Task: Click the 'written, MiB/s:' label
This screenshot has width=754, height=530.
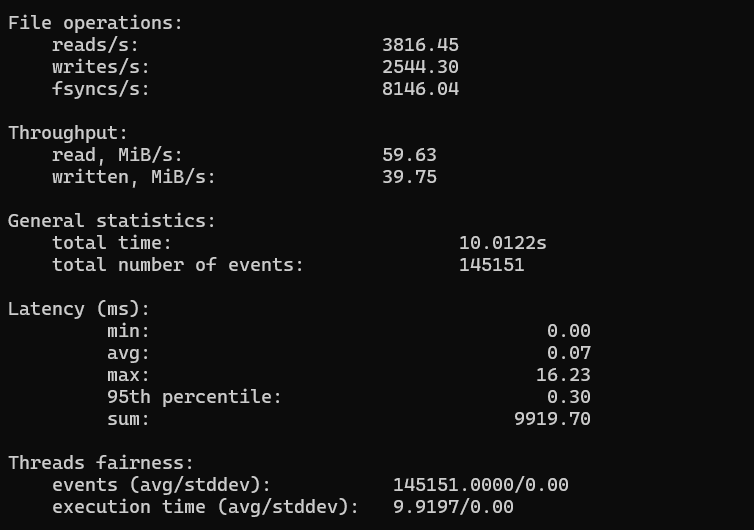Action: 134,177
